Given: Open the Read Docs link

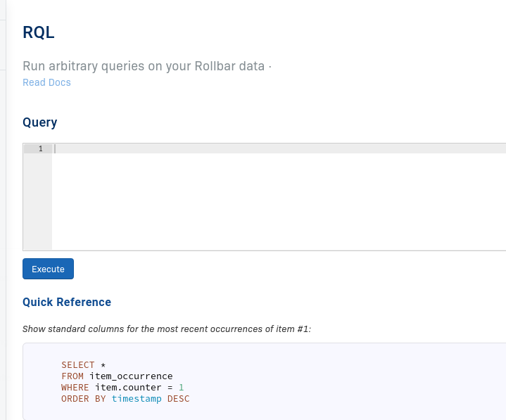Looking at the screenshot, I should pos(46,82).
